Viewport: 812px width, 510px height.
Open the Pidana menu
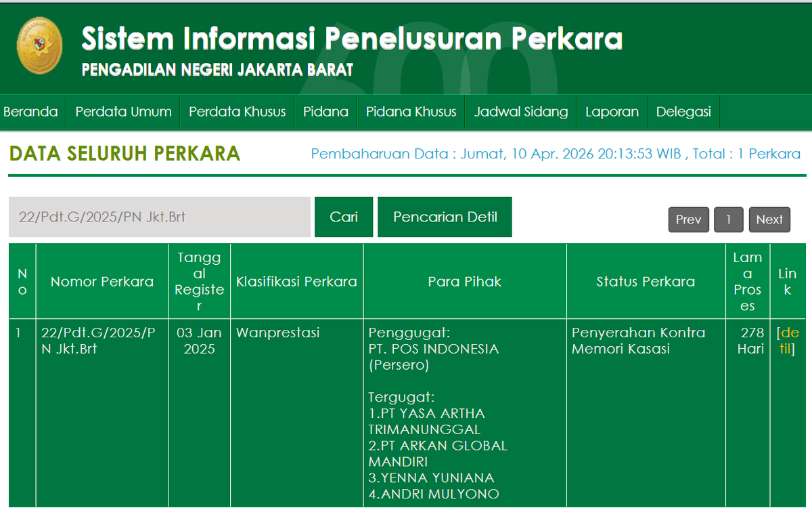[x=325, y=112]
